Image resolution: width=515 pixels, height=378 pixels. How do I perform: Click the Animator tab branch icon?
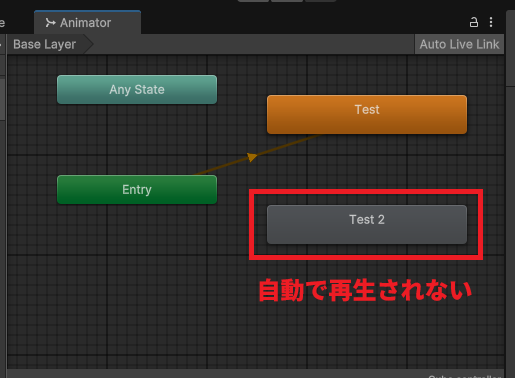[x=50, y=23]
